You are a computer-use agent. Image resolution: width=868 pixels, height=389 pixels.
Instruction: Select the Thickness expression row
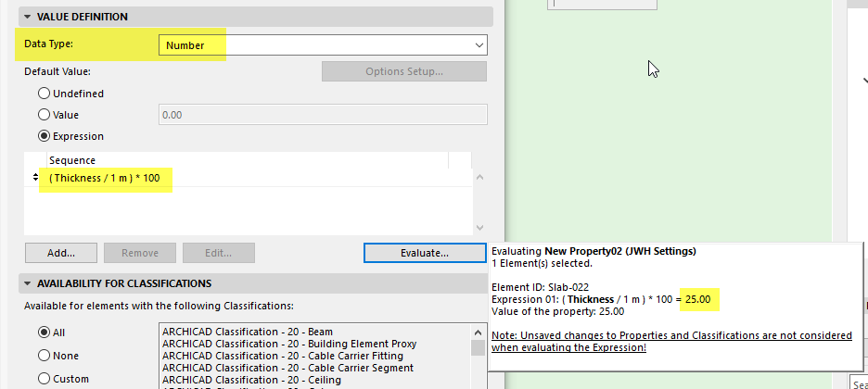(248, 178)
